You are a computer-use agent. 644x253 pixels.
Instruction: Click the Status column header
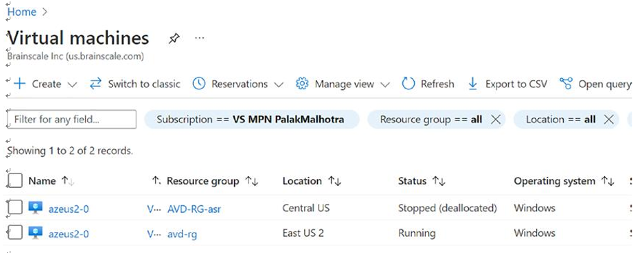coord(412,181)
